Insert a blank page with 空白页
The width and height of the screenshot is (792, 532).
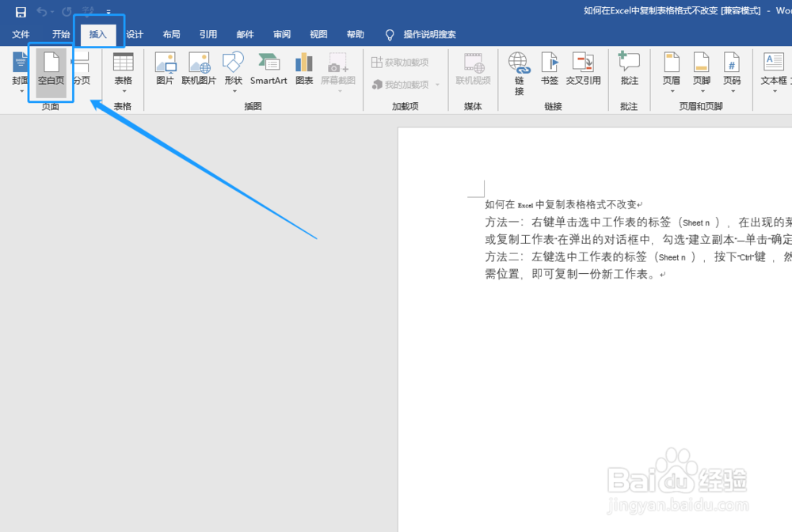(50, 71)
